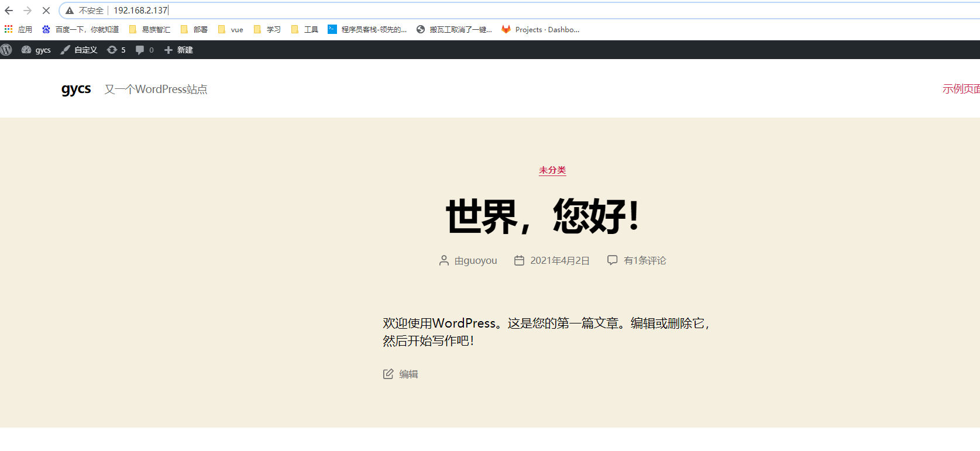
Task: Click the WordPress logo in admin bar
Action: click(x=6, y=50)
